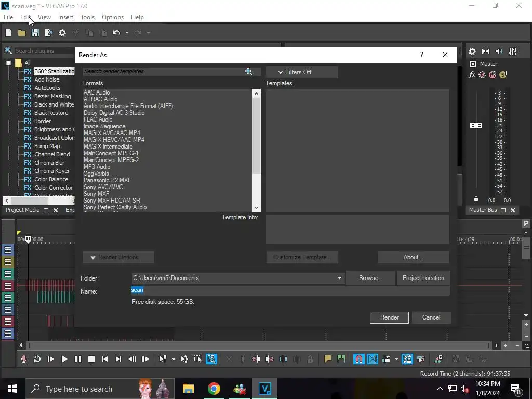
Task: Toggle Master automation settings icon
Action: pyautogui.click(x=482, y=75)
